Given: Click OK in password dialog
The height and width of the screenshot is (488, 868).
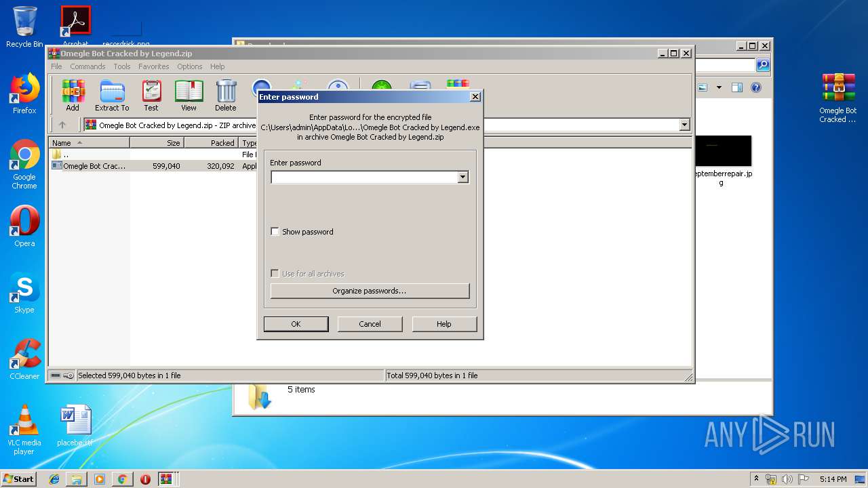Looking at the screenshot, I should [x=296, y=324].
